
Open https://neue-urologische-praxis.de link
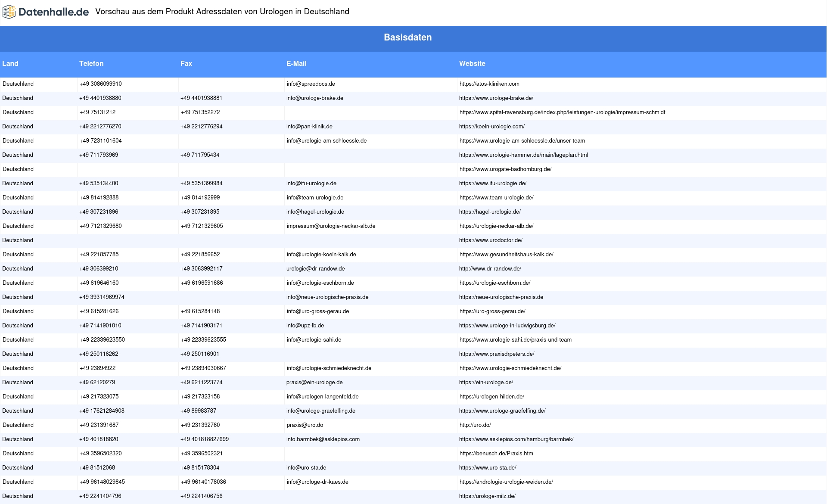(x=501, y=297)
